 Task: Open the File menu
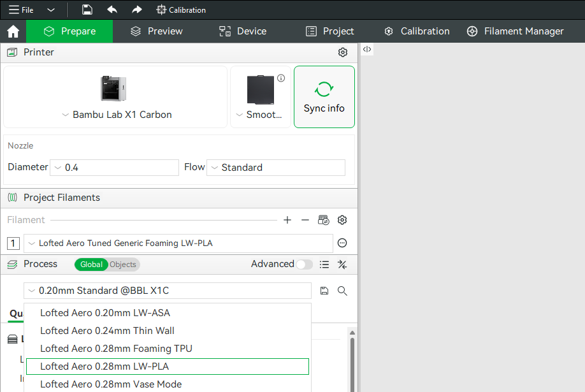(x=21, y=10)
